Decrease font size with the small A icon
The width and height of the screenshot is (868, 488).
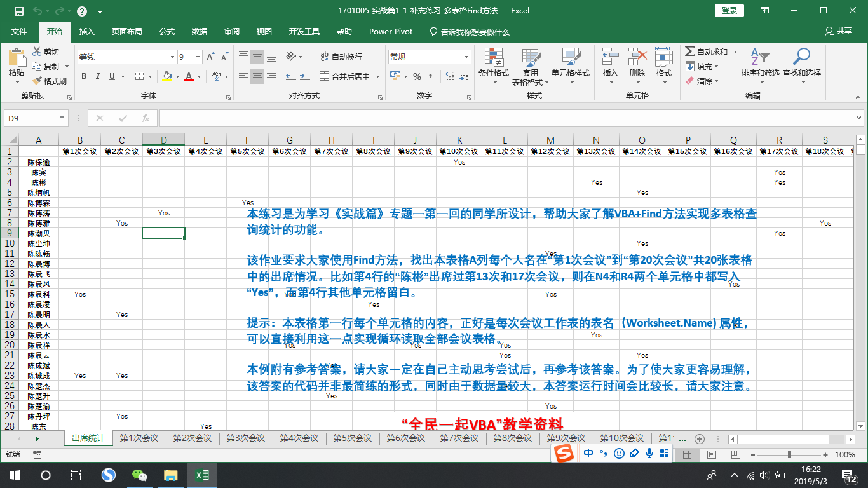coord(224,57)
